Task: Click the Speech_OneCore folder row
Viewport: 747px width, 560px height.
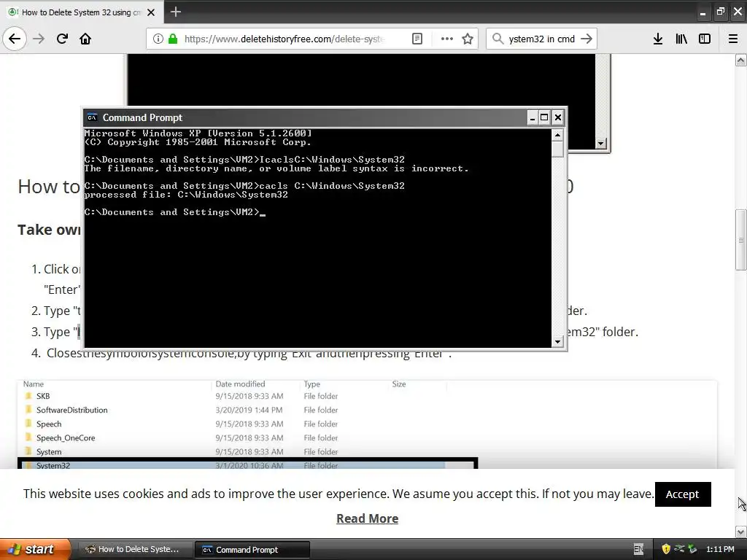Action: click(234, 437)
